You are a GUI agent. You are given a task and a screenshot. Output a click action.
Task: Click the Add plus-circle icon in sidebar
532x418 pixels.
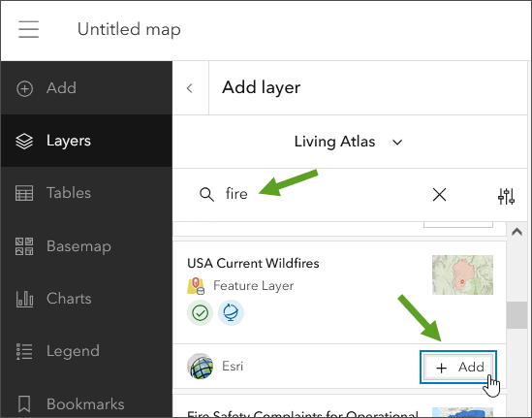[25, 88]
